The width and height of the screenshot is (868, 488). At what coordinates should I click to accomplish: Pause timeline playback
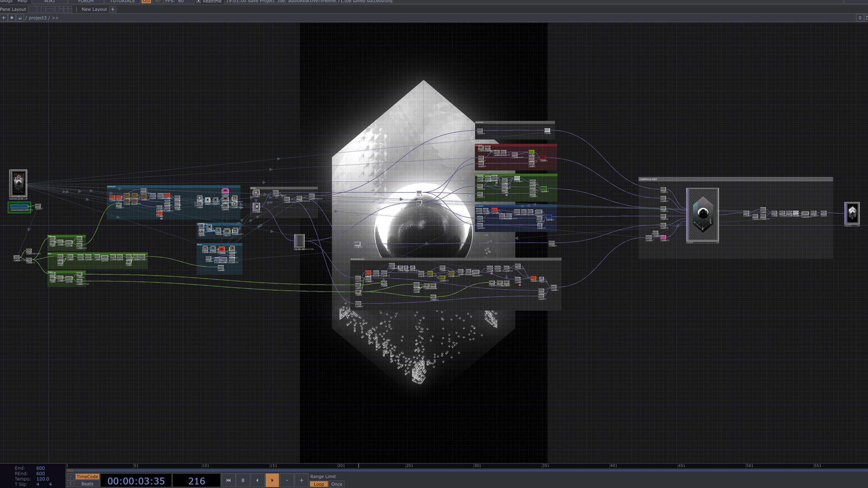coord(243,480)
